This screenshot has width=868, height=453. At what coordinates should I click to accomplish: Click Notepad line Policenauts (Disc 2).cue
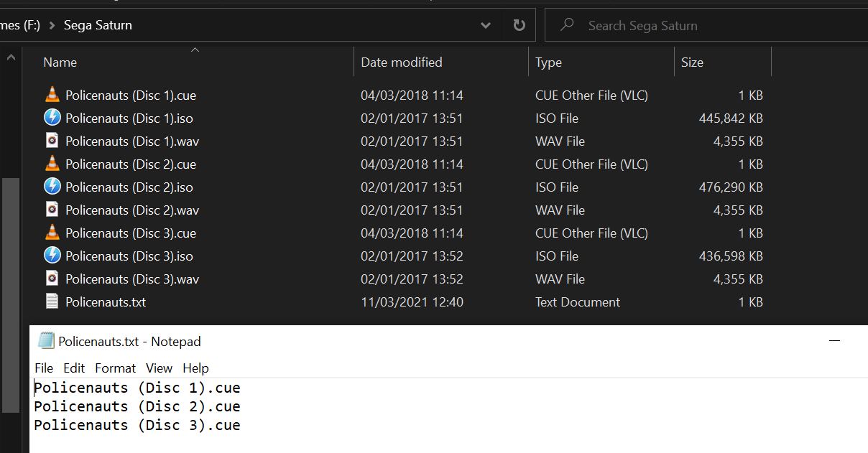pyautogui.click(x=137, y=406)
